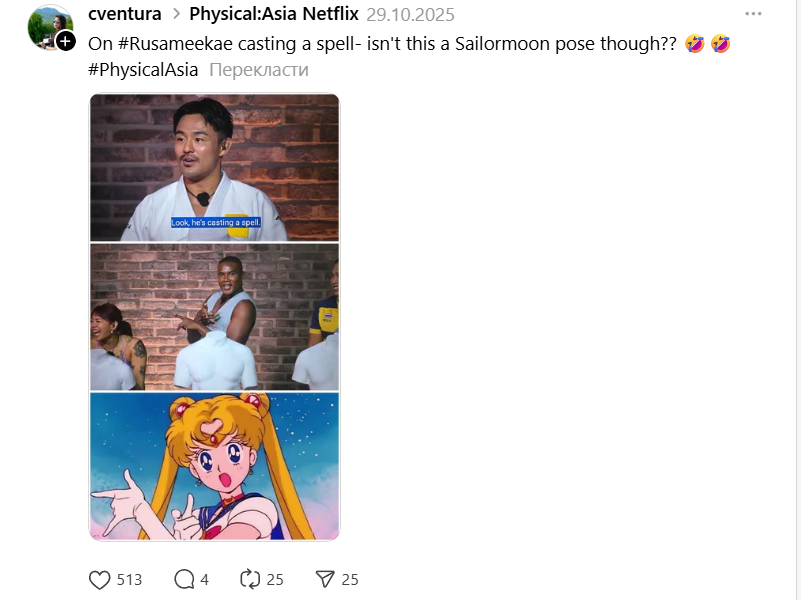The image size is (801, 600).
Task: View the top image of man in white gi
Action: [215, 167]
